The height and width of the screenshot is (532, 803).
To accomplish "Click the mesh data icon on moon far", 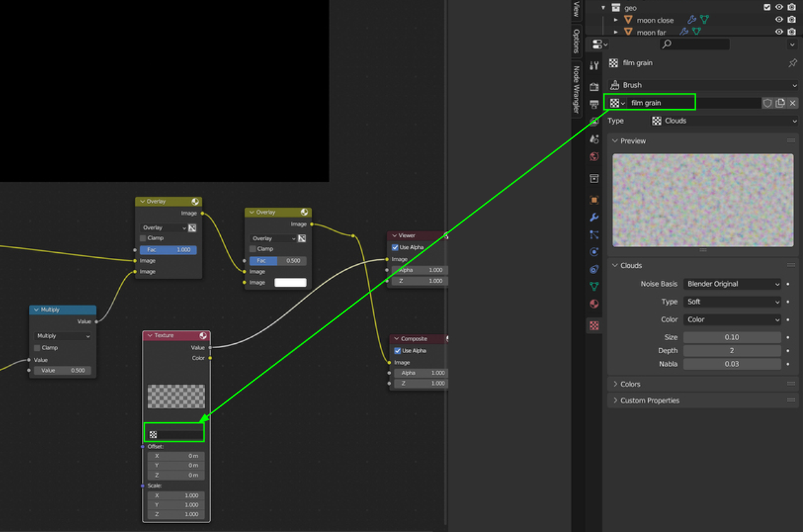I will [x=696, y=31].
